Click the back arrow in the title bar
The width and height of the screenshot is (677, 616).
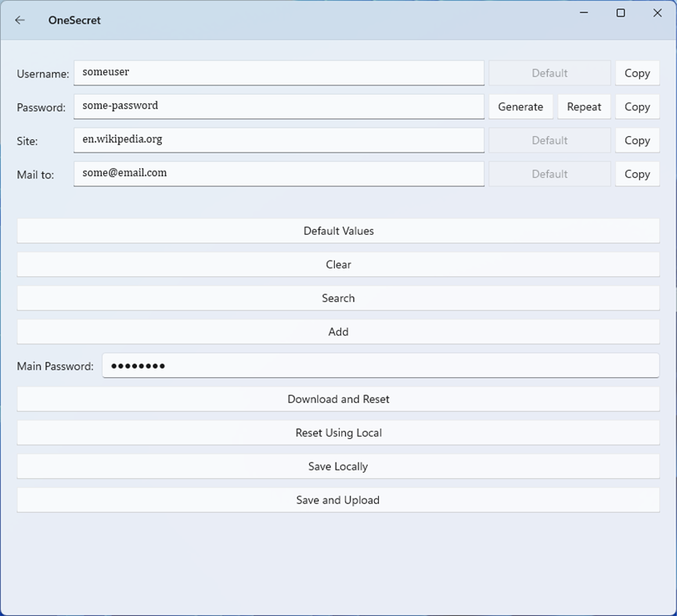(19, 20)
